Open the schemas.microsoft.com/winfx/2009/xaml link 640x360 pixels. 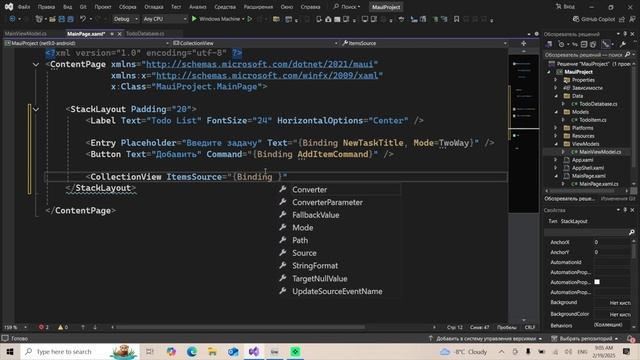coord(267,76)
